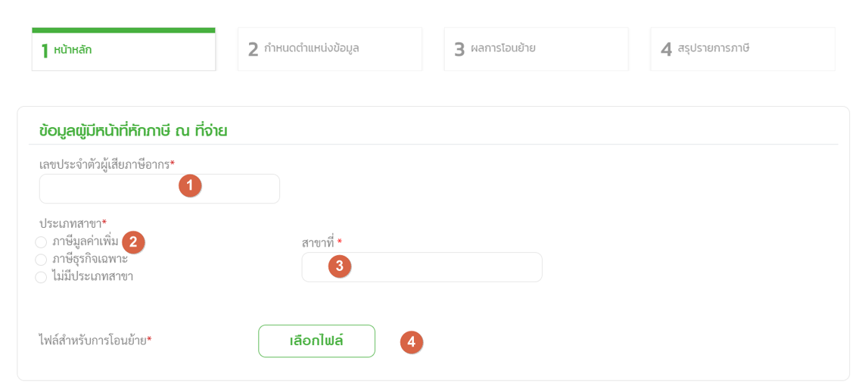Click the green bar above the active step
The image size is (868, 389).
[x=123, y=30]
